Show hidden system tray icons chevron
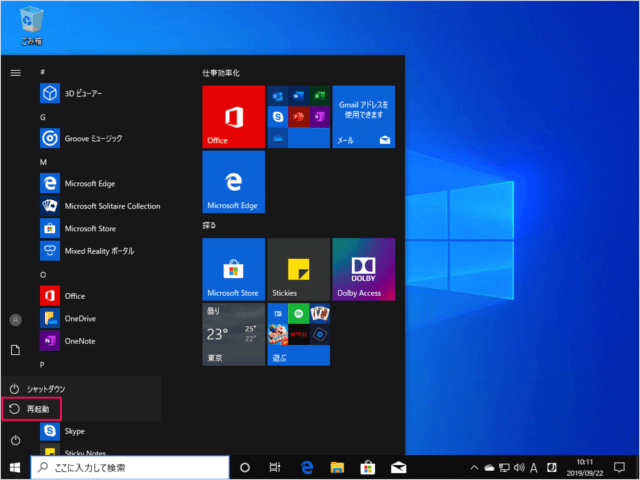This screenshot has width=640, height=480. [474, 467]
